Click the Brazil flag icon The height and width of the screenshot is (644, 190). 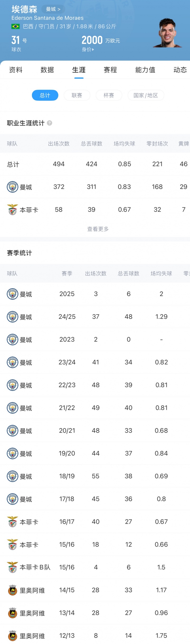[15, 26]
